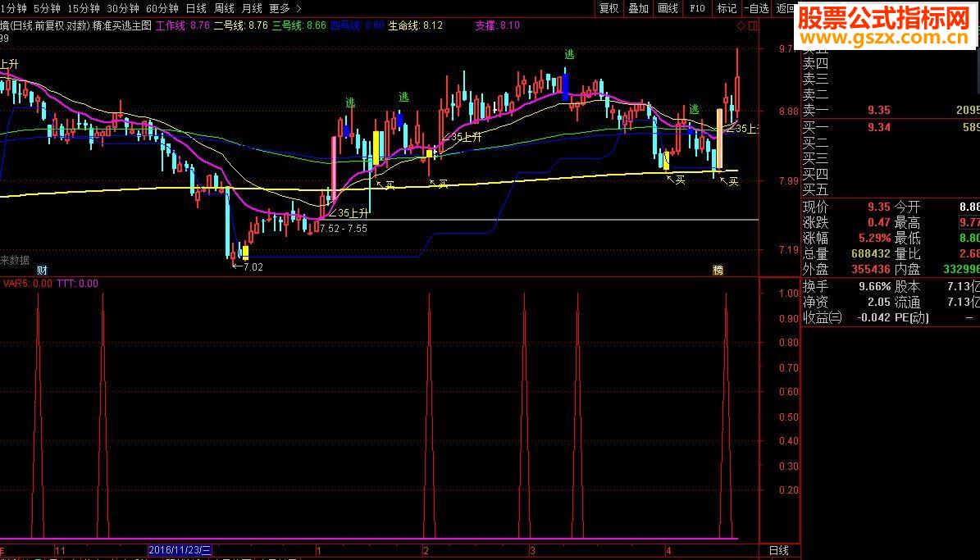This screenshot has width=980, height=560.
Task: Click the 现价 value 9.35
Action: coord(879,207)
